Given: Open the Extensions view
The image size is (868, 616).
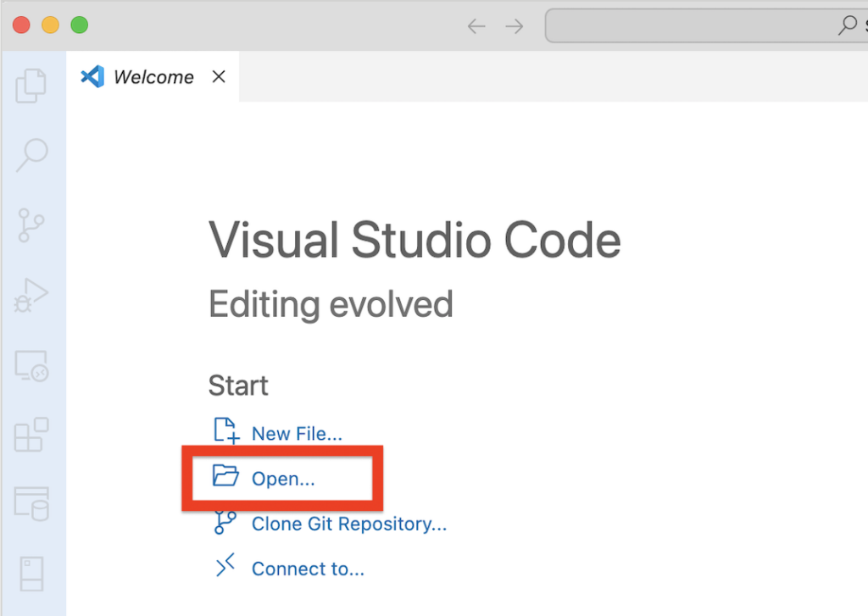Looking at the screenshot, I should pyautogui.click(x=32, y=435).
